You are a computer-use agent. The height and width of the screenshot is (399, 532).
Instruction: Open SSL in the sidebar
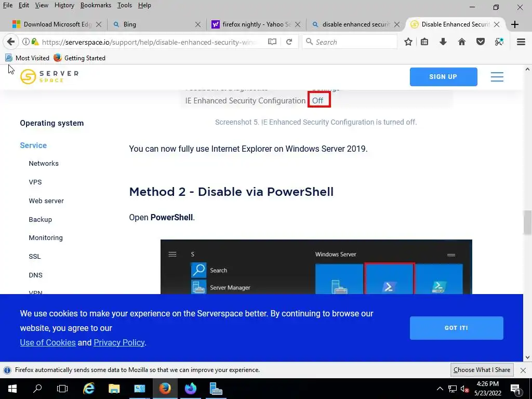pos(35,257)
